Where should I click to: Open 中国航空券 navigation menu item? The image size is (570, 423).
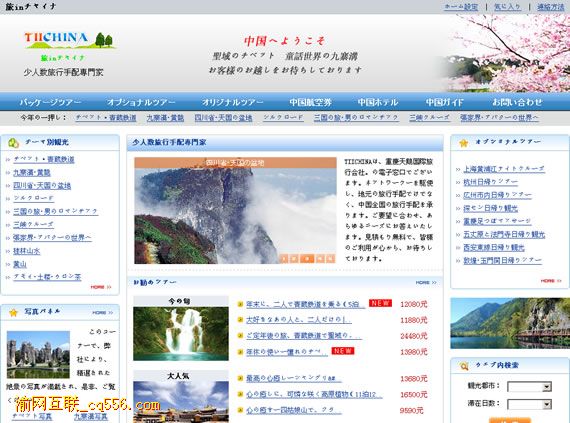pyautogui.click(x=310, y=102)
